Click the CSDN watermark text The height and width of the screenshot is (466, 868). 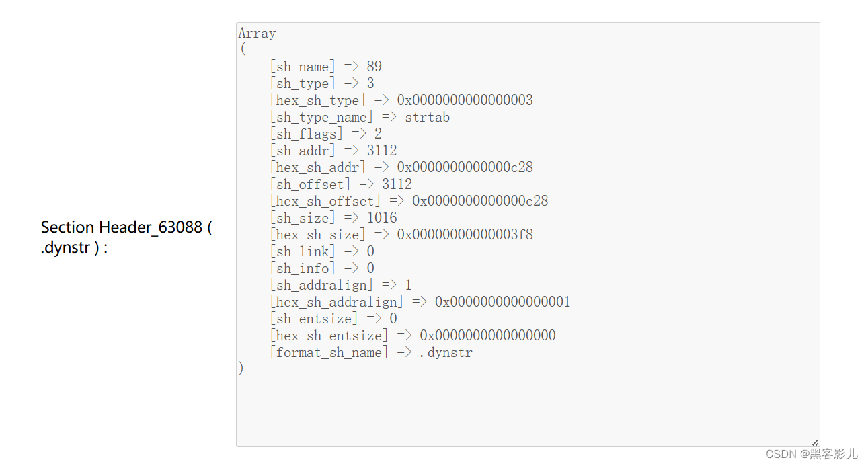(x=812, y=454)
